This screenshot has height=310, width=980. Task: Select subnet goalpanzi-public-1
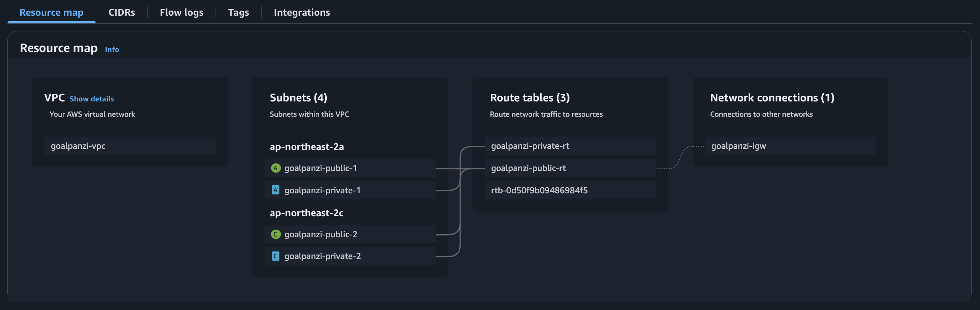coord(350,168)
